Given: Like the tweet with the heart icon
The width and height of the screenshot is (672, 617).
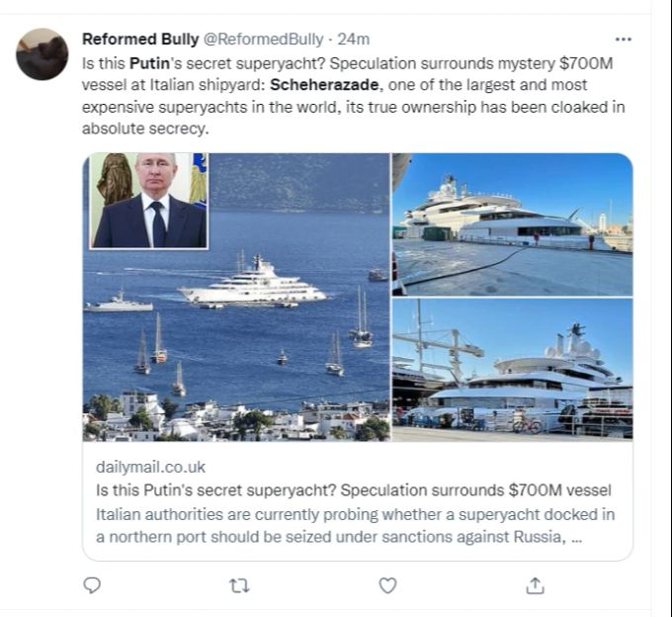Looking at the screenshot, I should (387, 585).
